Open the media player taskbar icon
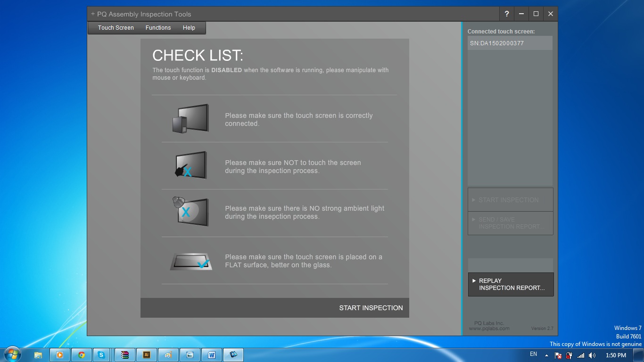Screen dimensions: 644x362 click(x=60, y=355)
